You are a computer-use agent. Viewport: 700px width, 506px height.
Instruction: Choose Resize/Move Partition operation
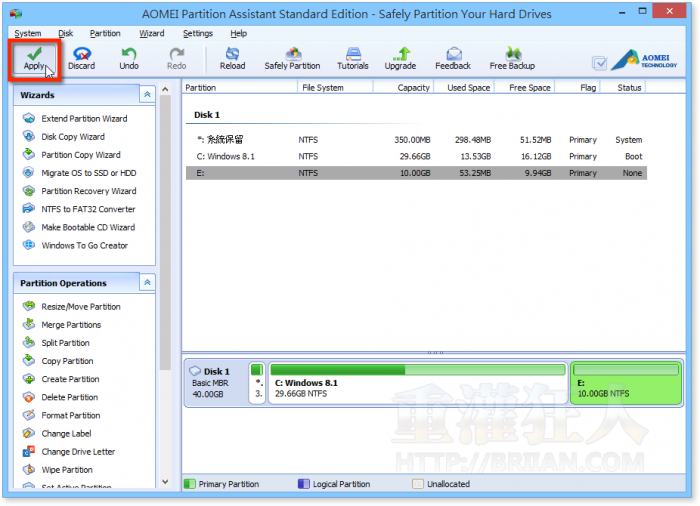pos(81,307)
